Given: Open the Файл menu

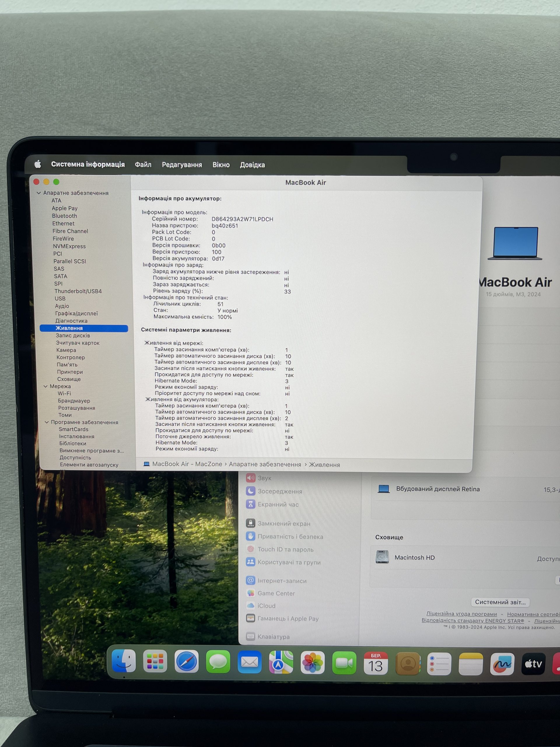Looking at the screenshot, I should pos(143,165).
